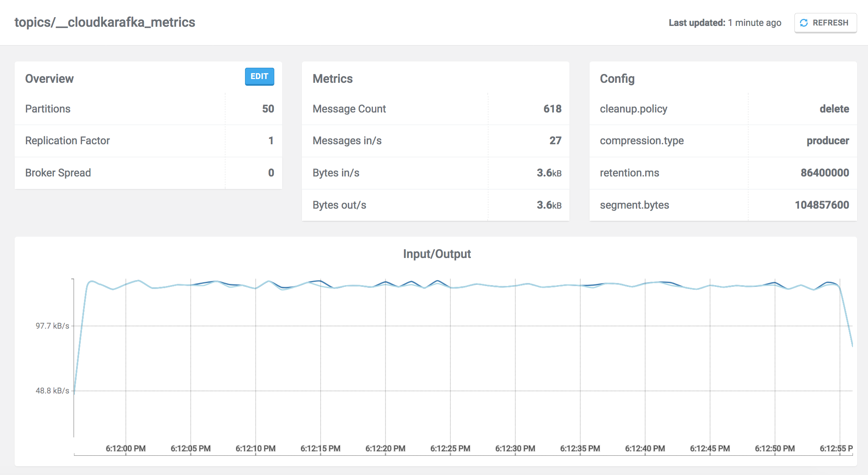Select the Config panel heading
This screenshot has width=868, height=475.
tap(617, 79)
